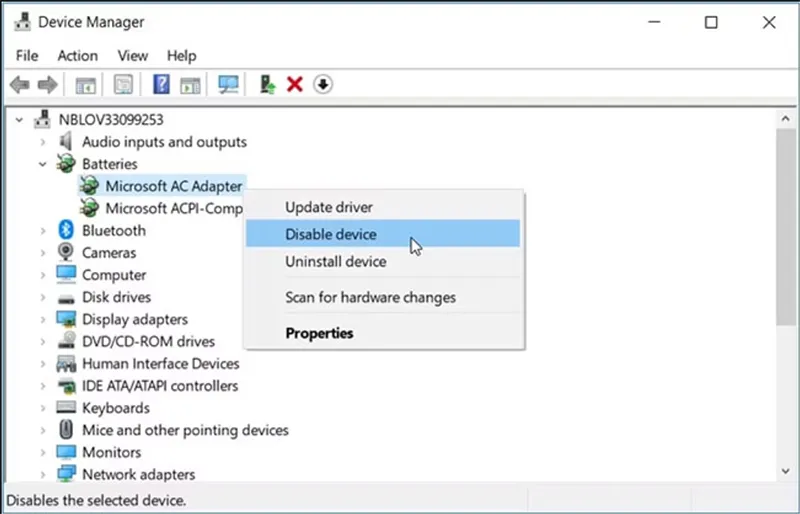Choose Disable device from context menu
800x514 pixels.
pos(331,234)
